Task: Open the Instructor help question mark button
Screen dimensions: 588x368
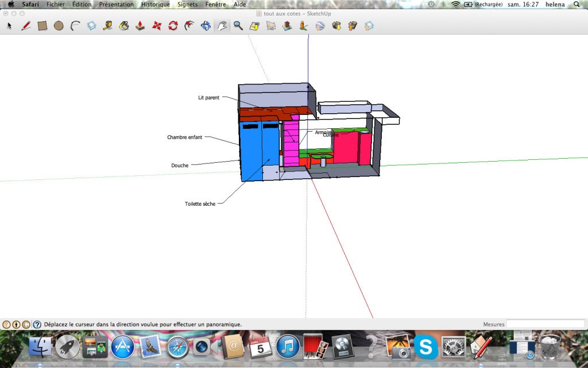Action: click(37, 324)
